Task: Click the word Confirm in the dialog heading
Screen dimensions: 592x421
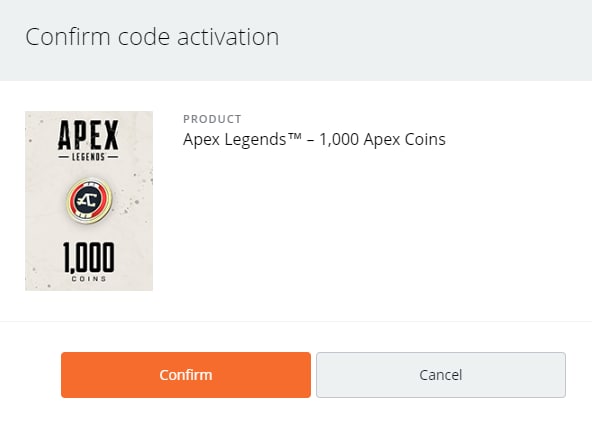Action: coord(68,37)
